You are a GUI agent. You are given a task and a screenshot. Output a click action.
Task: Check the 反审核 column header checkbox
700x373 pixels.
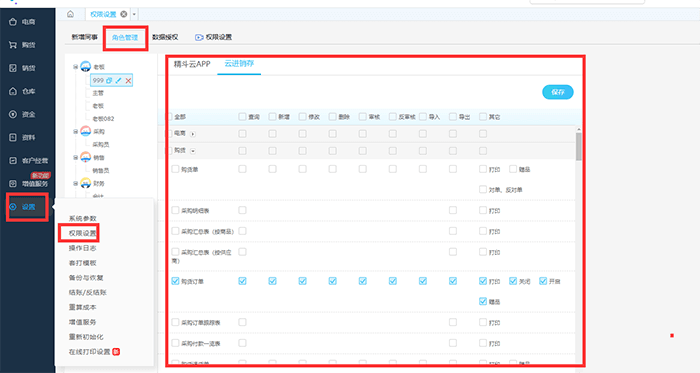tap(393, 116)
